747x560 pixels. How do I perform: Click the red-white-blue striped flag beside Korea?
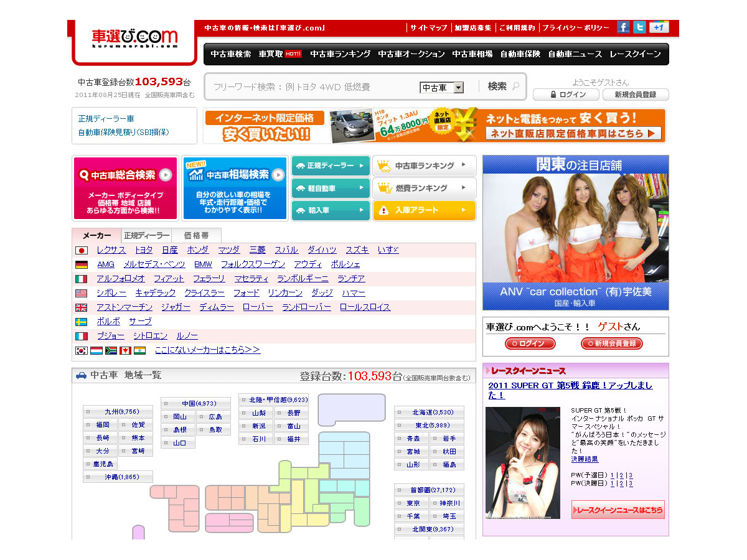(x=96, y=350)
